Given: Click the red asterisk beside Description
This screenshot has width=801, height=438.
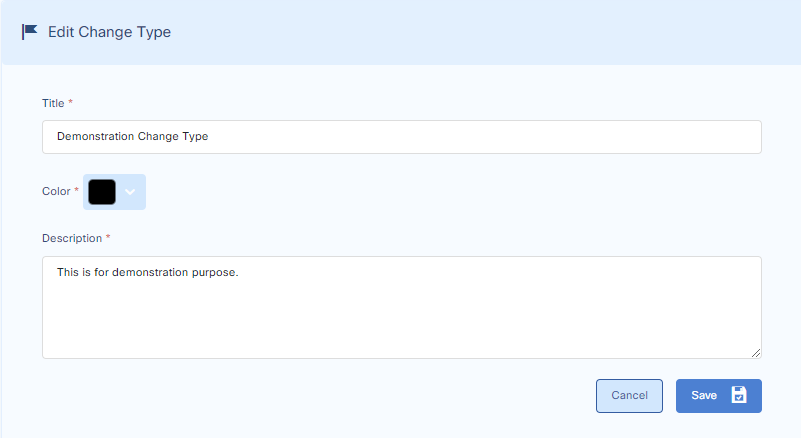Looking at the screenshot, I should point(108,238).
